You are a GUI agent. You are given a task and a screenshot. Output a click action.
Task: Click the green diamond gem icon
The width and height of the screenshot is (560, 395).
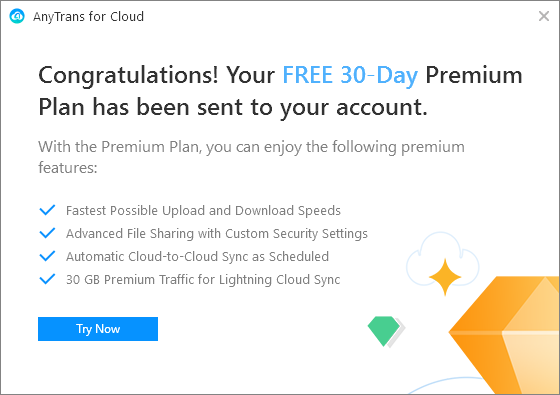pos(384,331)
